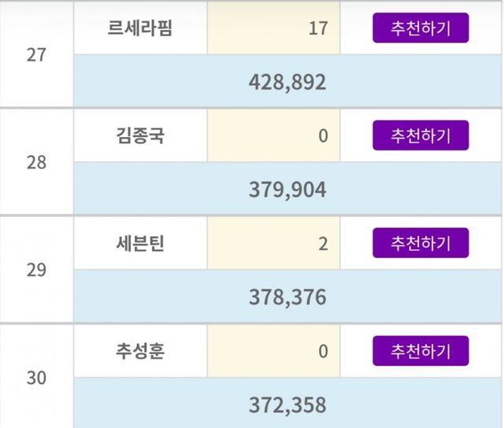Click the total score 428,892
504x428 pixels.
pyautogui.click(x=286, y=82)
